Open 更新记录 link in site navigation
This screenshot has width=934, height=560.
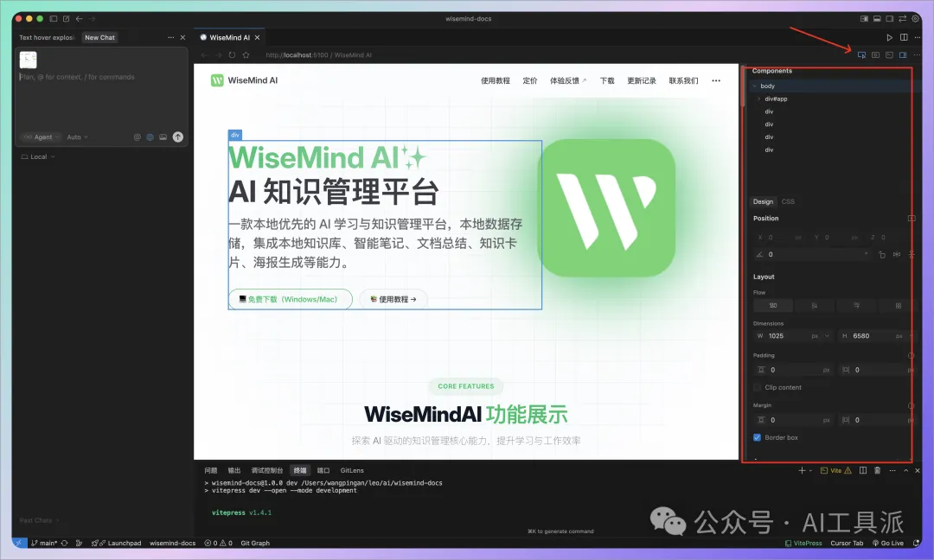click(x=642, y=81)
